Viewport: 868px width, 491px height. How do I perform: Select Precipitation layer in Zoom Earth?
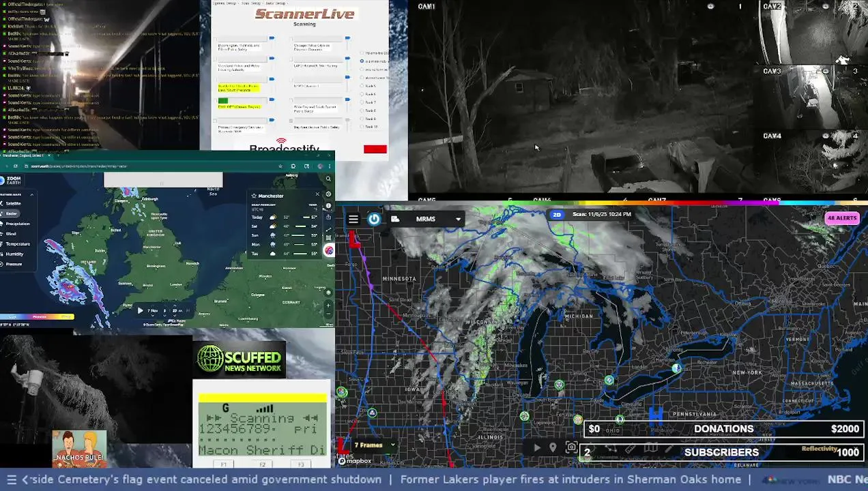click(16, 224)
